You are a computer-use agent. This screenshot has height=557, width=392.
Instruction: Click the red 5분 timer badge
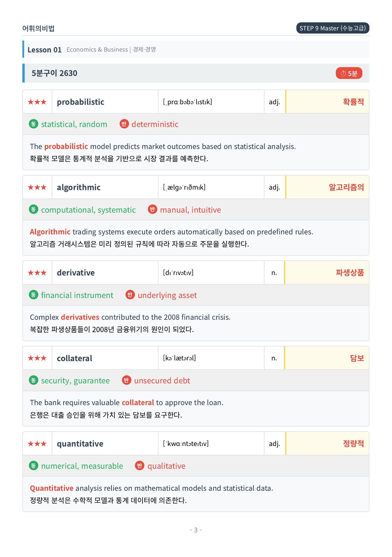point(349,73)
